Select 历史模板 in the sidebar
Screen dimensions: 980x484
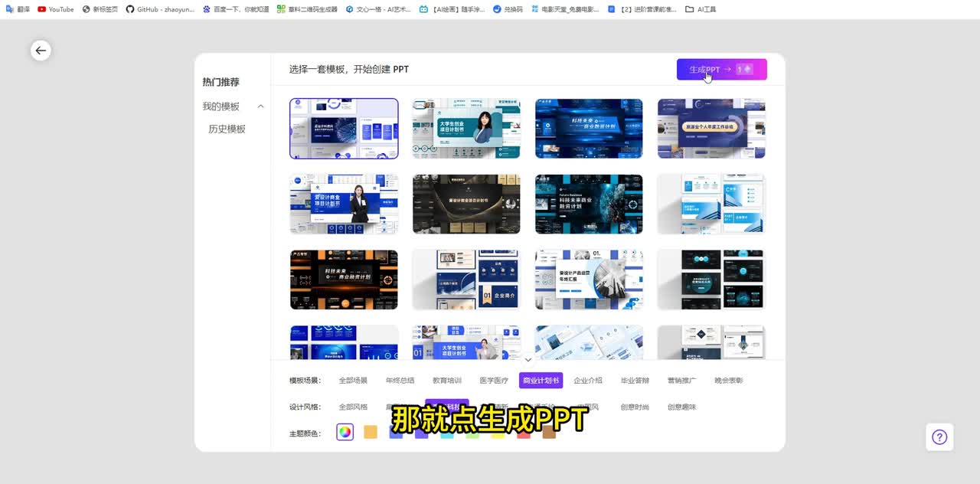[x=227, y=129]
